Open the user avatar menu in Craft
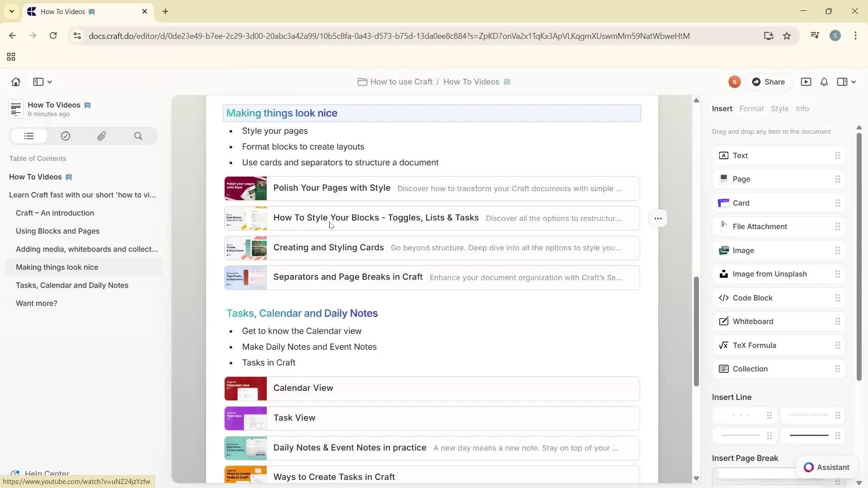 tap(734, 82)
